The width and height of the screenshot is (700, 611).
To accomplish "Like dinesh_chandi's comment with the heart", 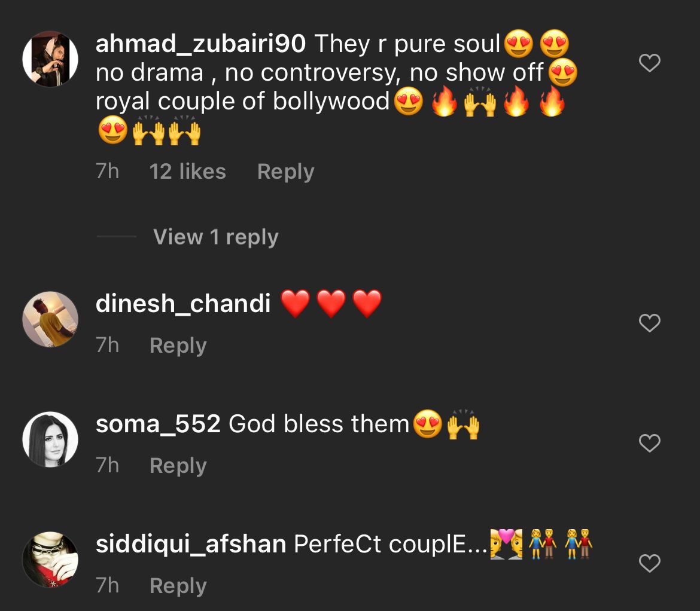I will pos(650,323).
